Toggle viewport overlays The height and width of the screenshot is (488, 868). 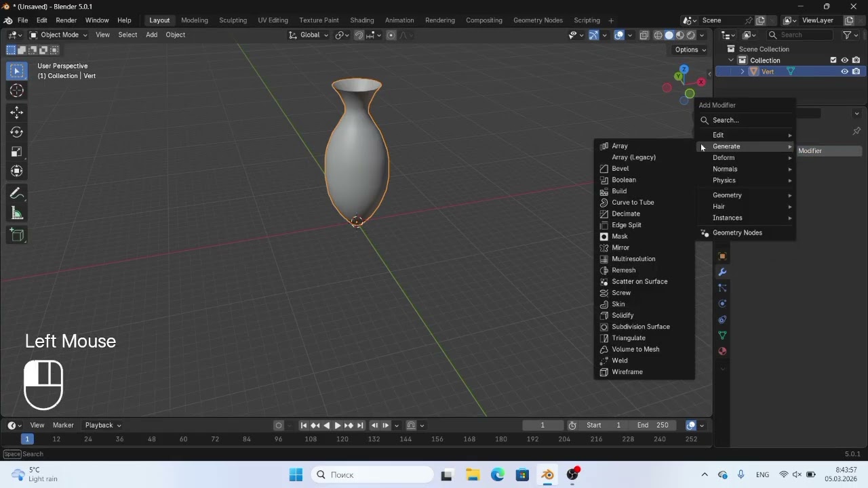[619, 35]
